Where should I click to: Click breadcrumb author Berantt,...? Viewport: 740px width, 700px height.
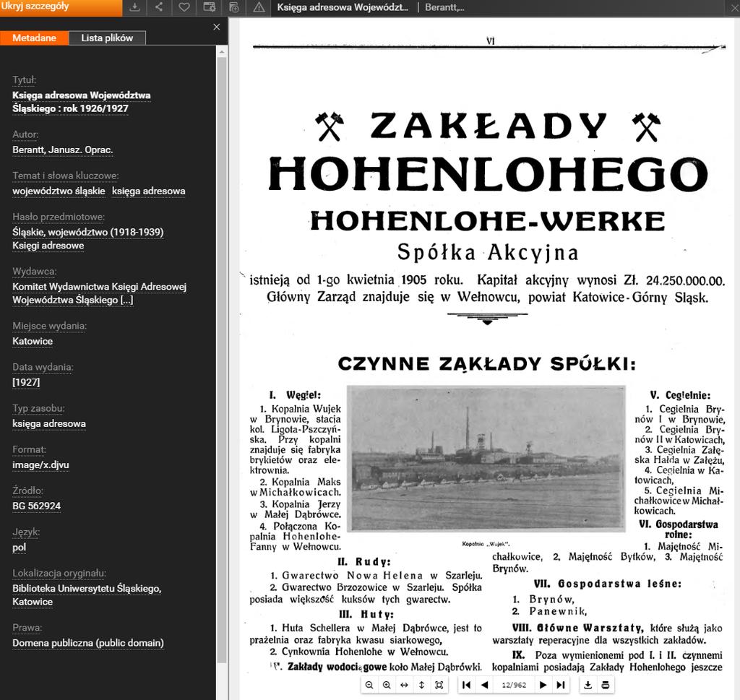[x=444, y=7]
